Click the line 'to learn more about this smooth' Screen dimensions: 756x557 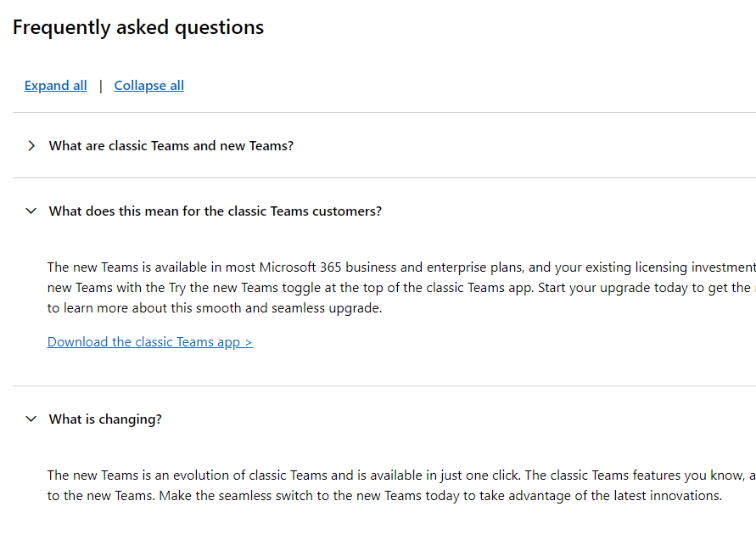click(215, 308)
